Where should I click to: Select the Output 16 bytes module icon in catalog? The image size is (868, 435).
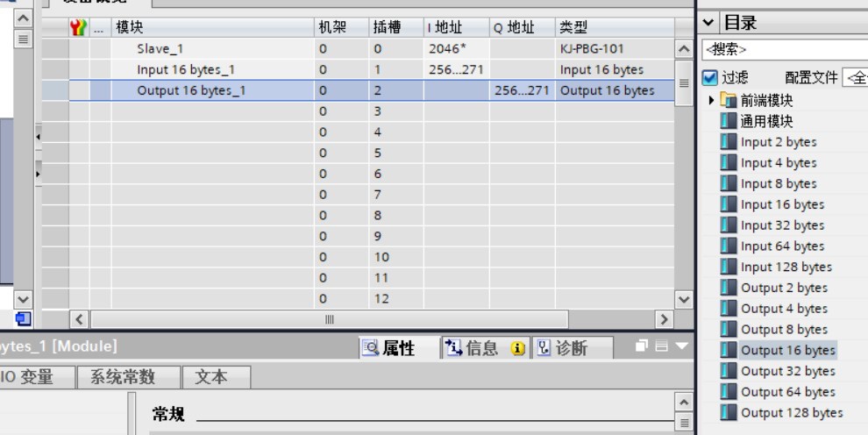click(729, 350)
